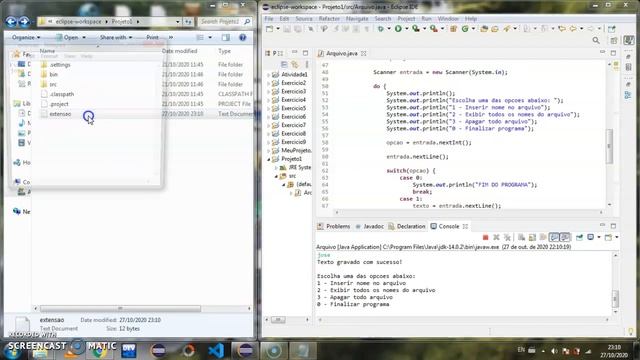Click Pin Console icon
This screenshot has height=360, width=640.
click(579, 237)
